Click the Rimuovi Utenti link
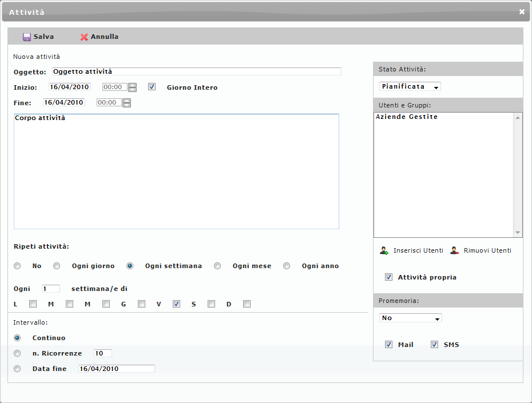Screen dimensions: 532x403 pos(487,251)
